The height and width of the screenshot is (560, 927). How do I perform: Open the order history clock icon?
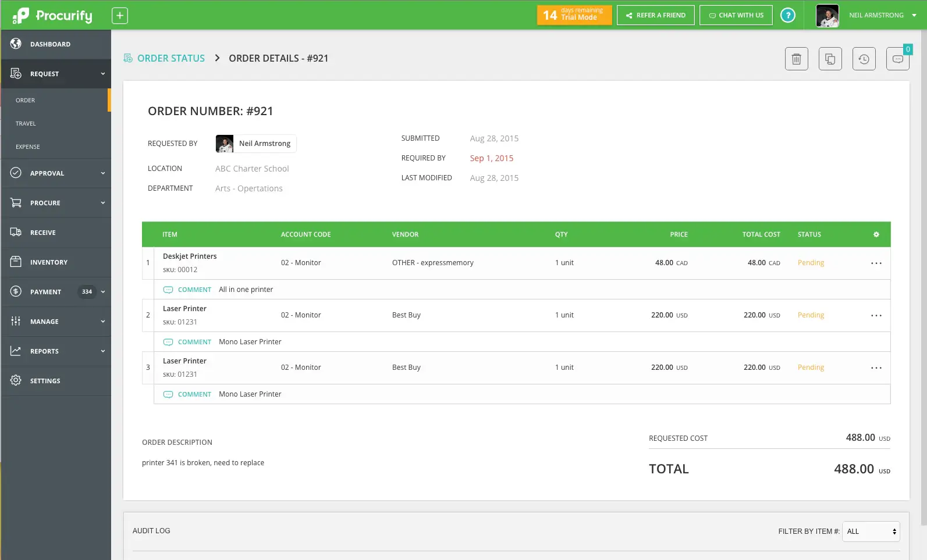(x=864, y=59)
